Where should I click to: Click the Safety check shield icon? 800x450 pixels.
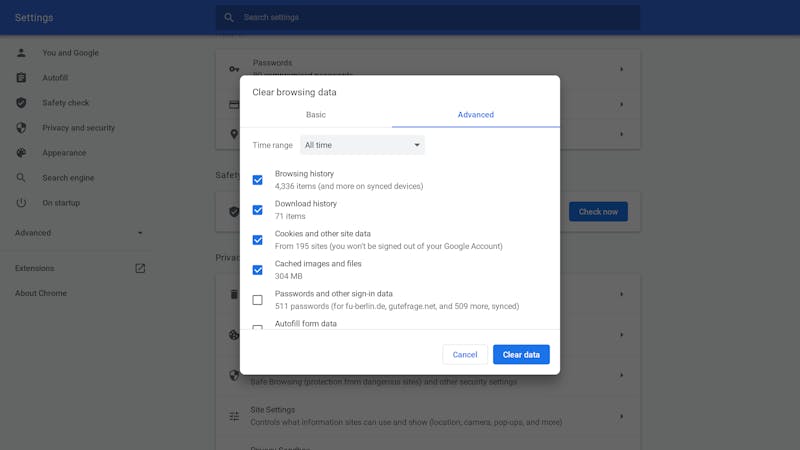21,103
